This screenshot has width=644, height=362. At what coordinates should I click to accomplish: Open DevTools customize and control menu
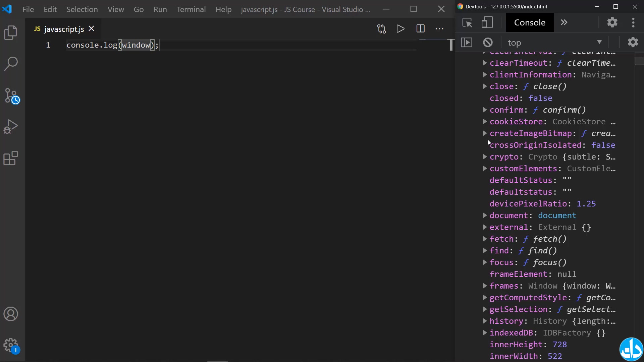(x=633, y=22)
